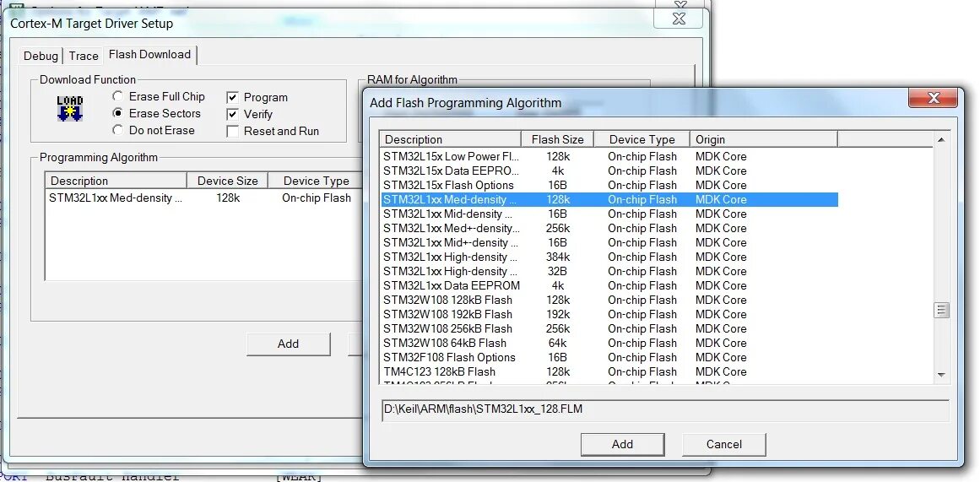Select the TM4C123 128kB Flash row
980x482 pixels.
pos(609,372)
